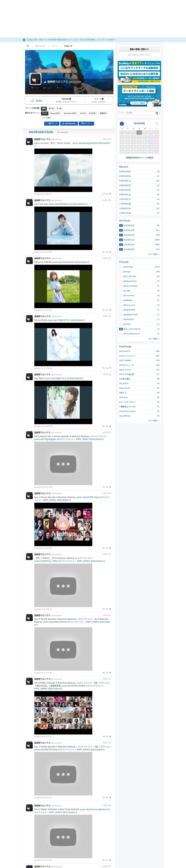Open the 2025年04月 archive list icon
This screenshot has width=186, height=868.
121,230
